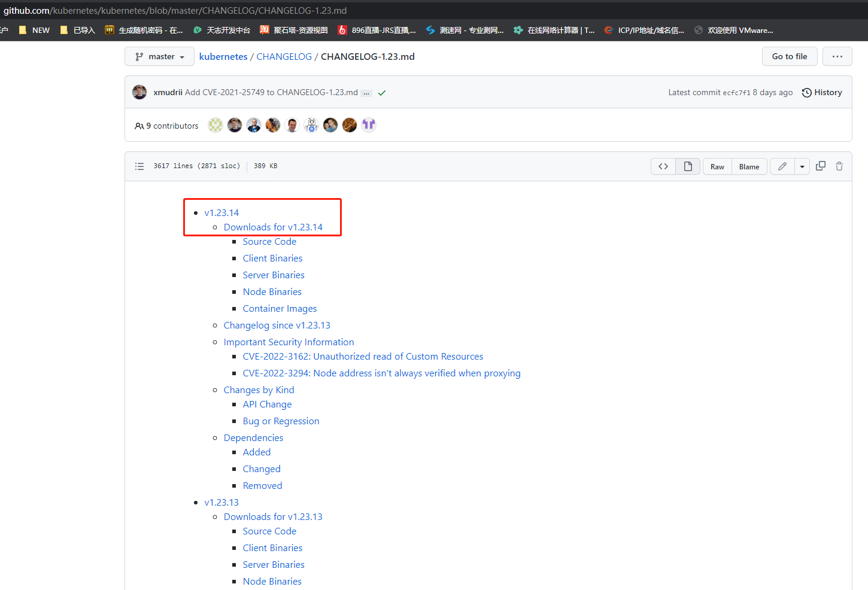Click the Raw button

(x=717, y=166)
